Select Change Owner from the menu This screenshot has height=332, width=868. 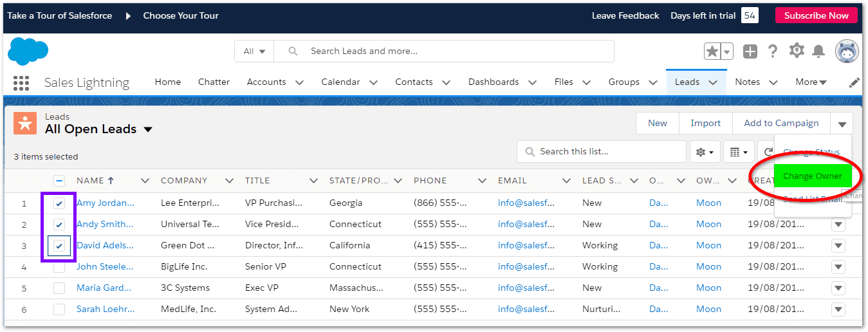[812, 176]
